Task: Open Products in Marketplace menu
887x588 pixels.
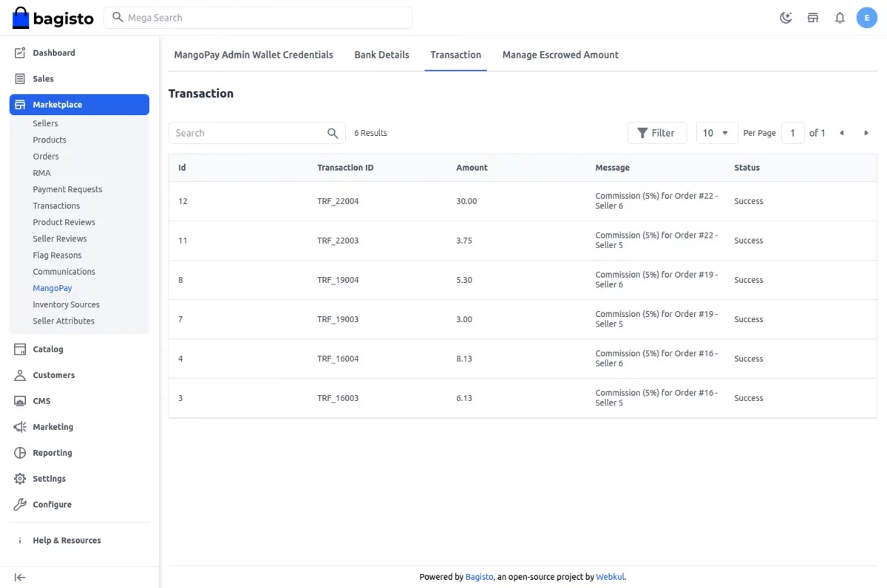Action: [x=50, y=140]
